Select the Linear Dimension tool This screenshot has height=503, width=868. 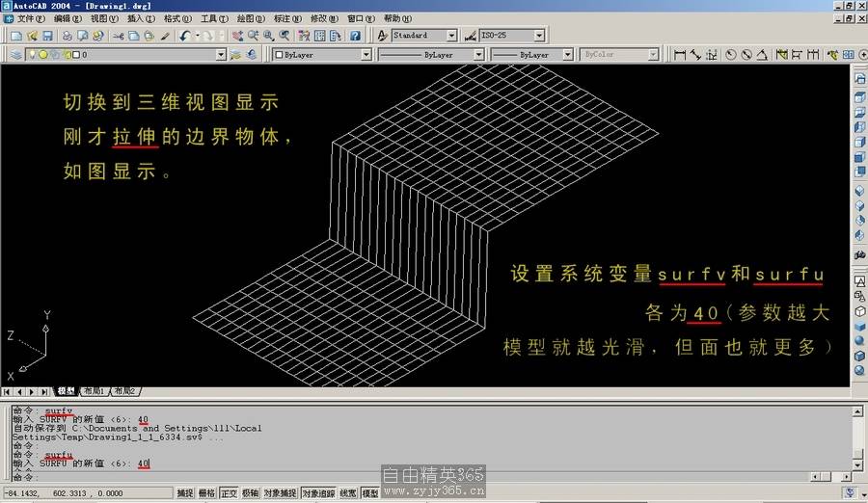coord(680,55)
